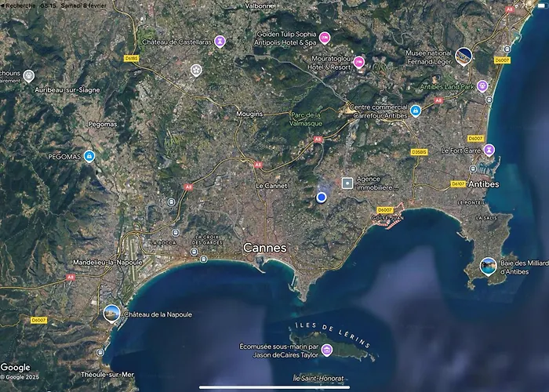Tap the train station icon beside Antibes port

tap(473, 169)
